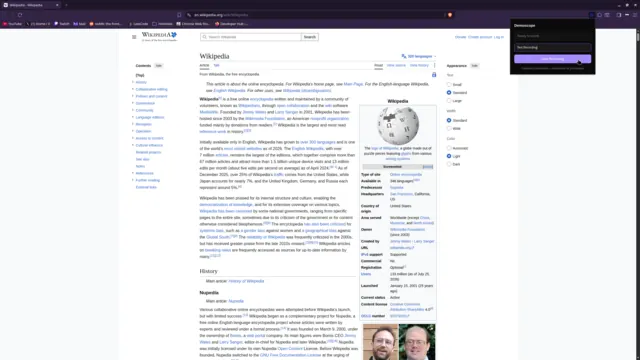Expand the History section in contents

tap(133, 82)
